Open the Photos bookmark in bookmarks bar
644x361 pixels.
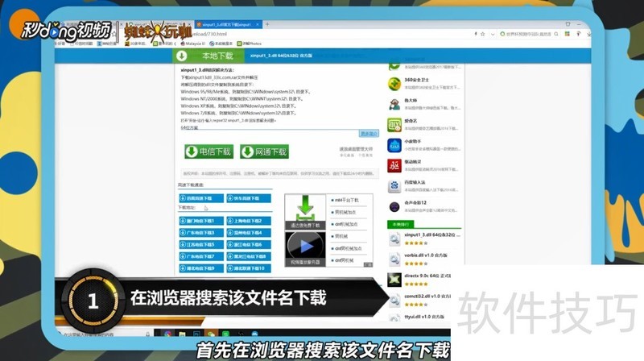click(250, 44)
